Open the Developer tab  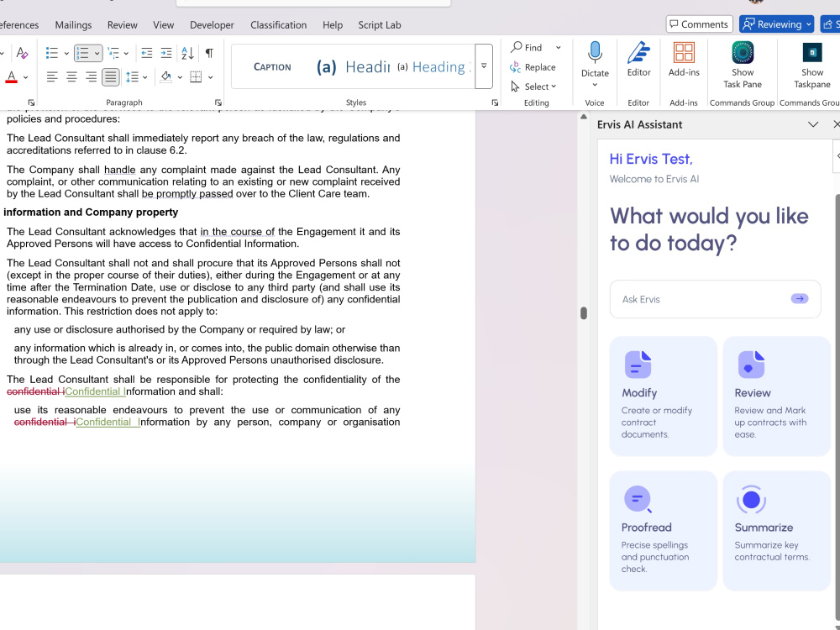[212, 25]
